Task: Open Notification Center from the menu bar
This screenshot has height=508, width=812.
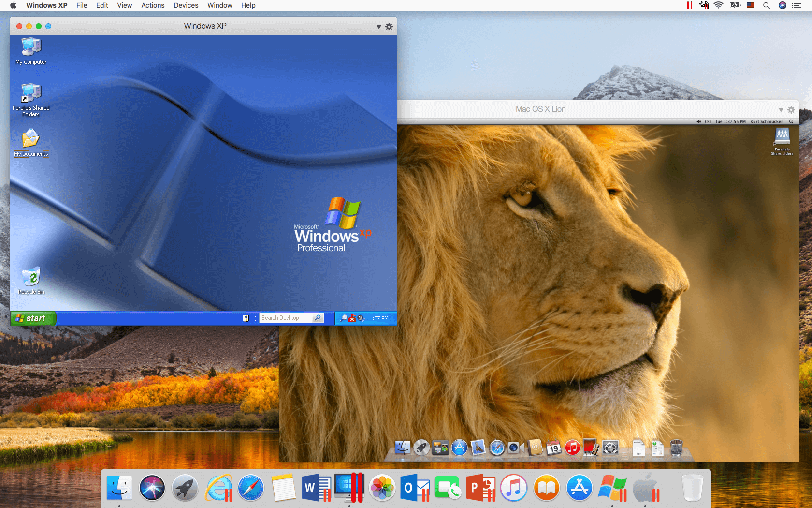Action: tap(797, 5)
